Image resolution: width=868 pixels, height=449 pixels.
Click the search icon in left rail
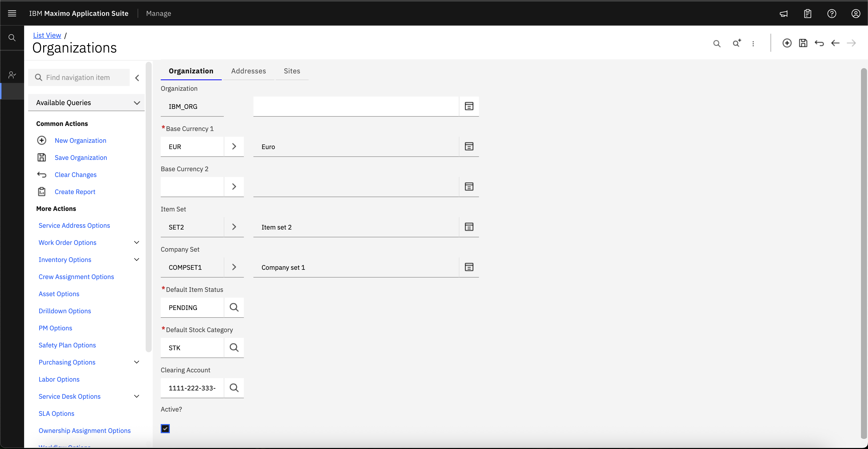[x=12, y=38]
